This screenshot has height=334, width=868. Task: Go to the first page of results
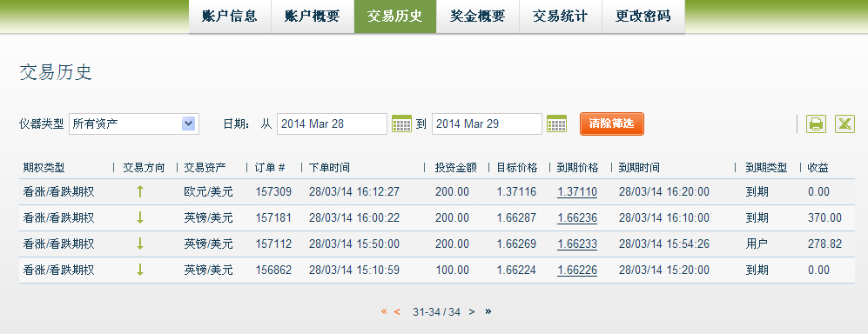click(384, 312)
